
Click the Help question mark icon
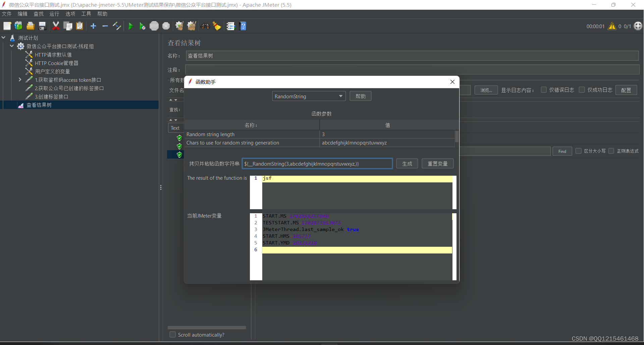coord(243,26)
